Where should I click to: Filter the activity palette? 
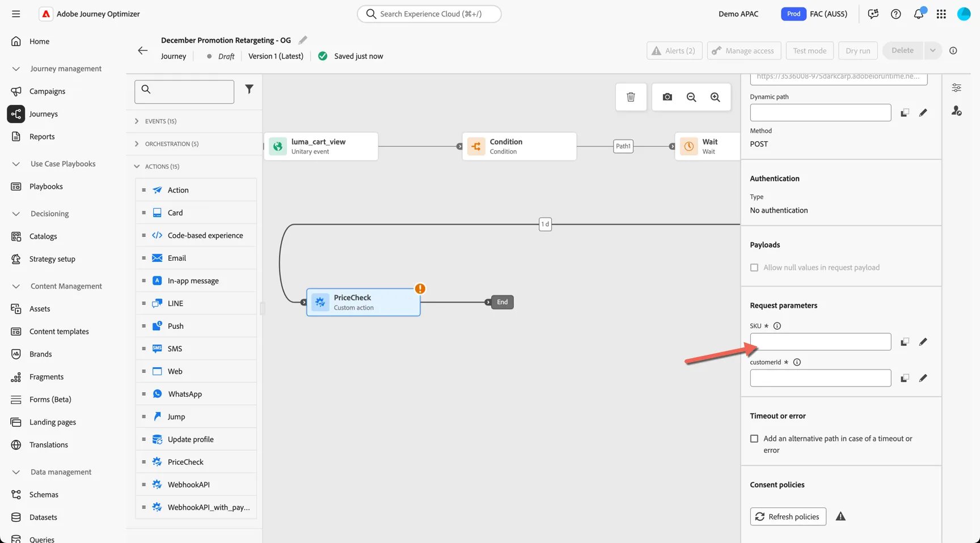tap(249, 89)
